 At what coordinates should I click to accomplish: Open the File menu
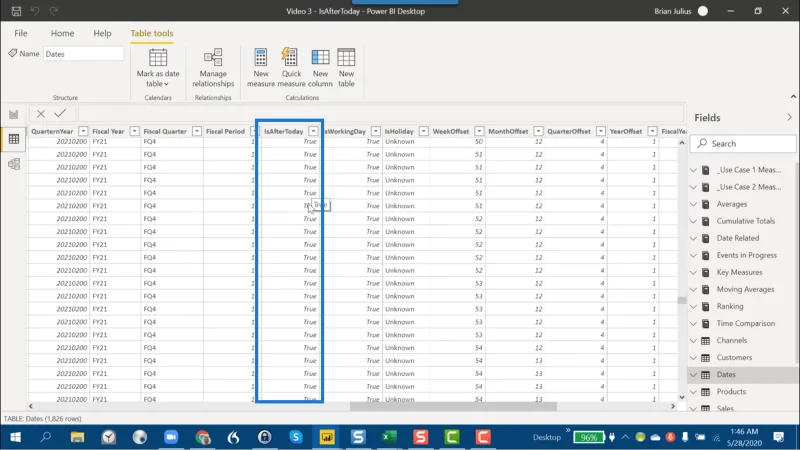pos(21,33)
